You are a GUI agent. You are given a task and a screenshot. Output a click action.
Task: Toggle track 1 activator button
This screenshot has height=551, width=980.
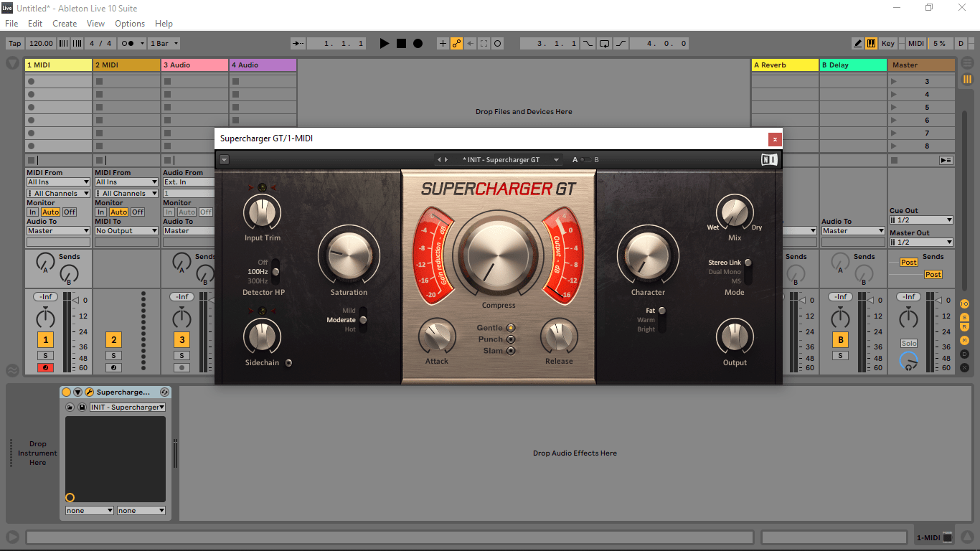(x=45, y=340)
